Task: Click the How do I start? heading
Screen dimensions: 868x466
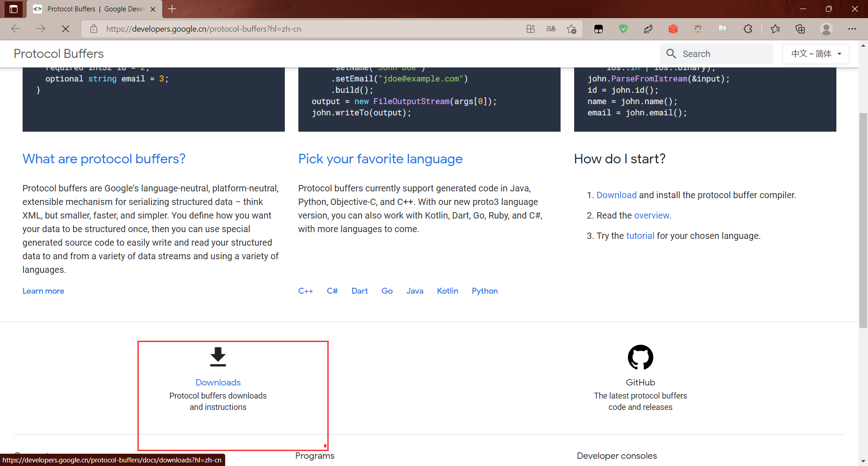Action: [x=619, y=159]
